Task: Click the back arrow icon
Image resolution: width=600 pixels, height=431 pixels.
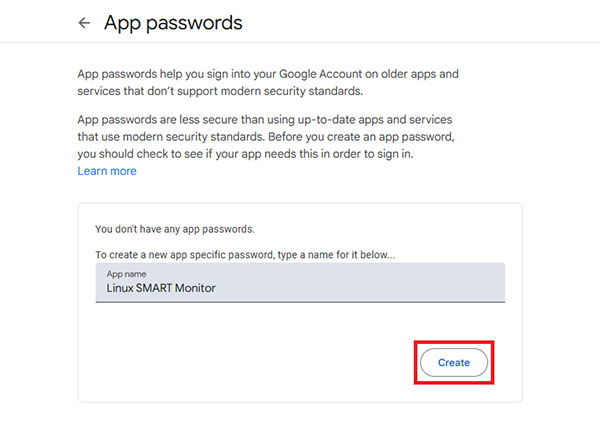Action: pos(84,23)
